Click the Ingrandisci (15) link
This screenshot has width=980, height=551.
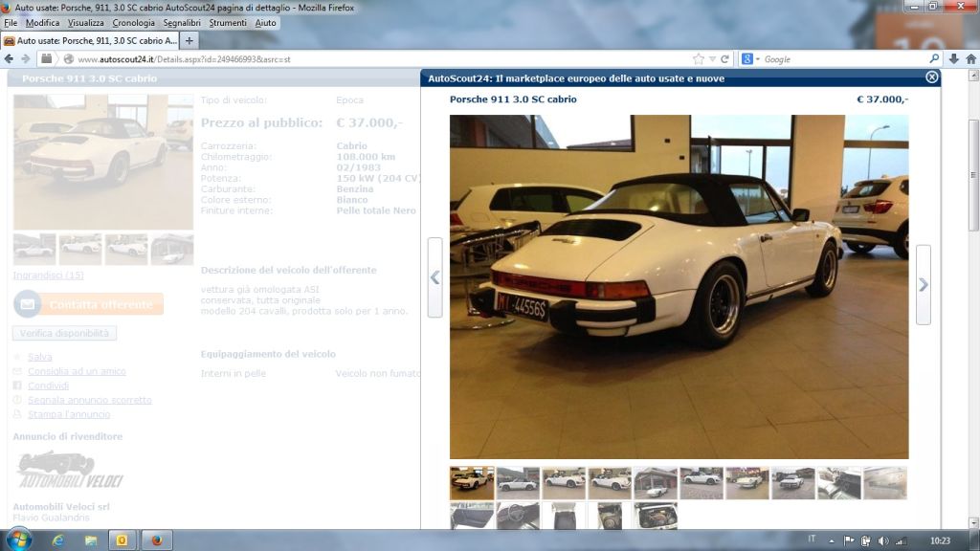48,275
